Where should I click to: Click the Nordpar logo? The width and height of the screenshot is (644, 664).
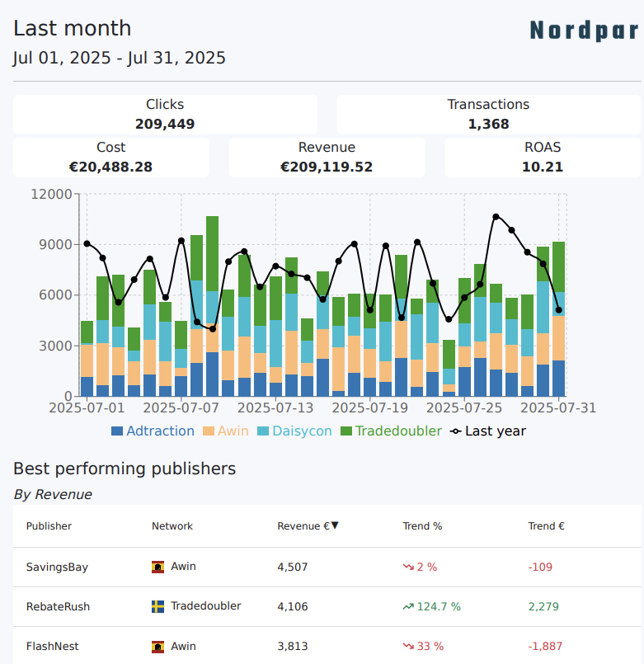pyautogui.click(x=584, y=31)
